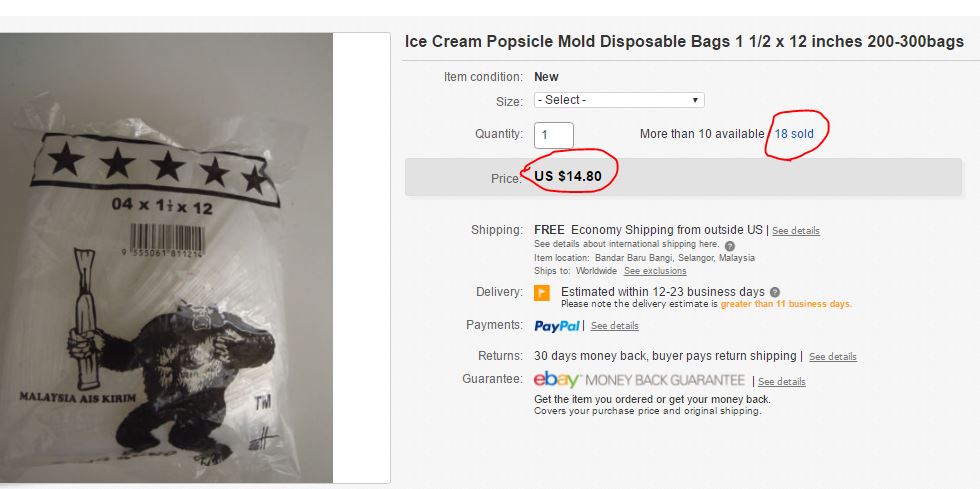Click the MONEY BACK GUARANTEE text
Image resolution: width=980 pixels, height=489 pixels.
[x=665, y=381]
